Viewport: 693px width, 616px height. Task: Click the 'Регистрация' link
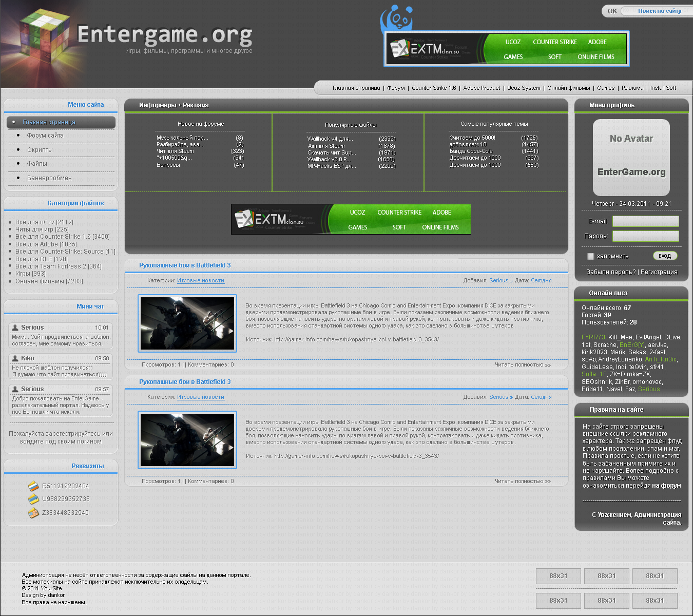point(659,272)
